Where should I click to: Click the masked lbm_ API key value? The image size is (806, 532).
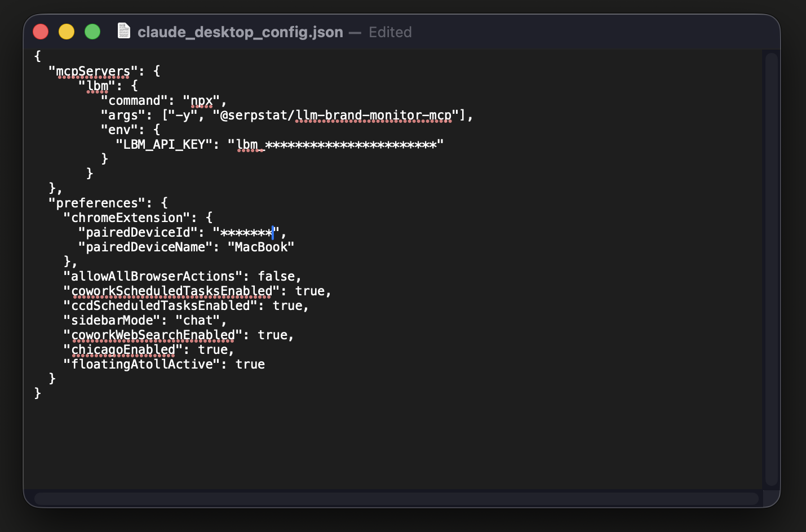336,144
